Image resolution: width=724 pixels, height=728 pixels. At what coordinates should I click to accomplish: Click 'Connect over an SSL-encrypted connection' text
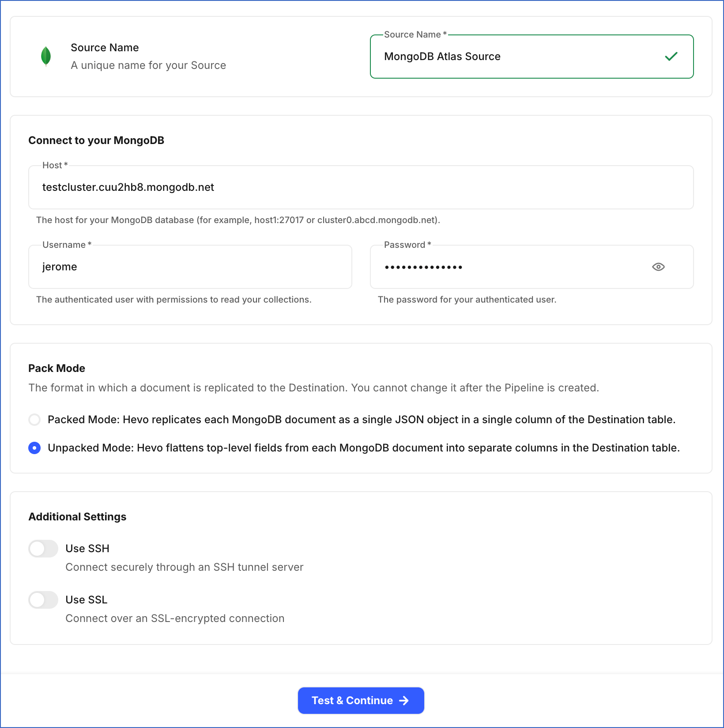tap(175, 618)
